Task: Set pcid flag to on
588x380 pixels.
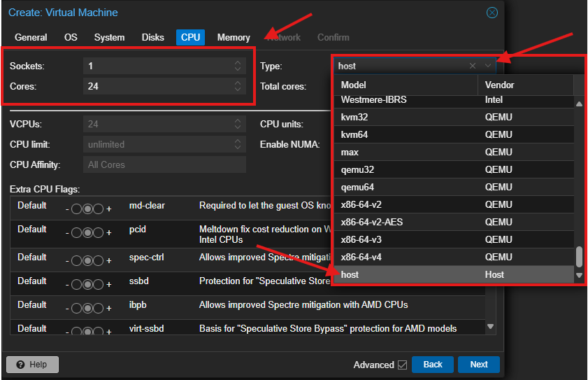Action: 99,233
